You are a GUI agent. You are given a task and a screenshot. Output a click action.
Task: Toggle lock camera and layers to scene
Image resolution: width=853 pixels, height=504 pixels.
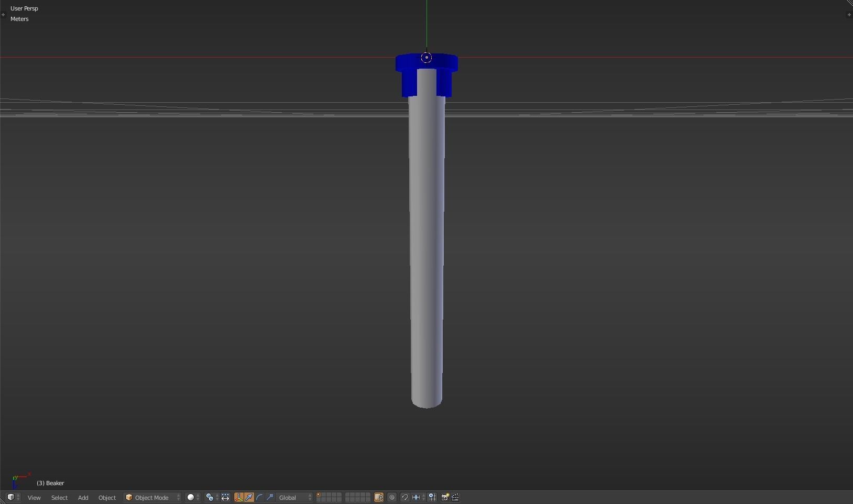coord(379,497)
